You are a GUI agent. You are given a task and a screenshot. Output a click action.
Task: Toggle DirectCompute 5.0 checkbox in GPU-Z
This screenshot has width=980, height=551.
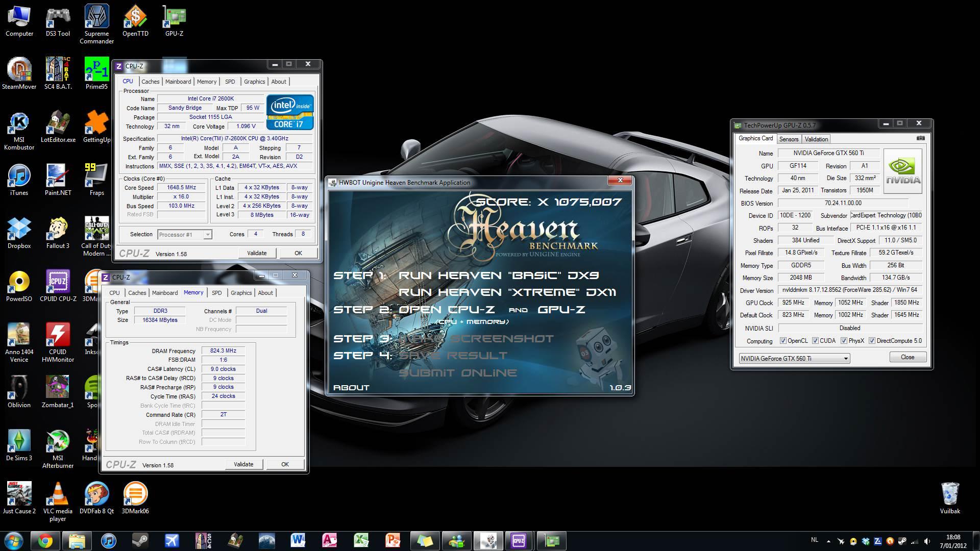[x=872, y=341]
